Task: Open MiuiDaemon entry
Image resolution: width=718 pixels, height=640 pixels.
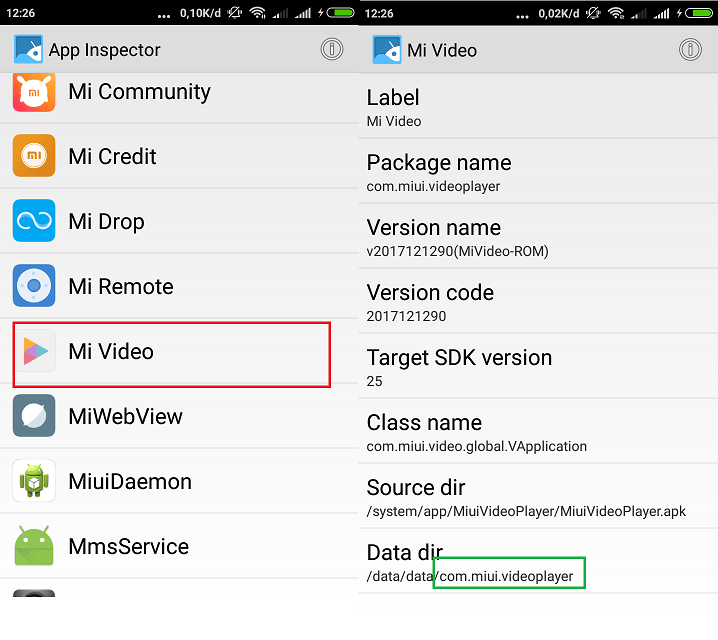Action: [x=179, y=481]
